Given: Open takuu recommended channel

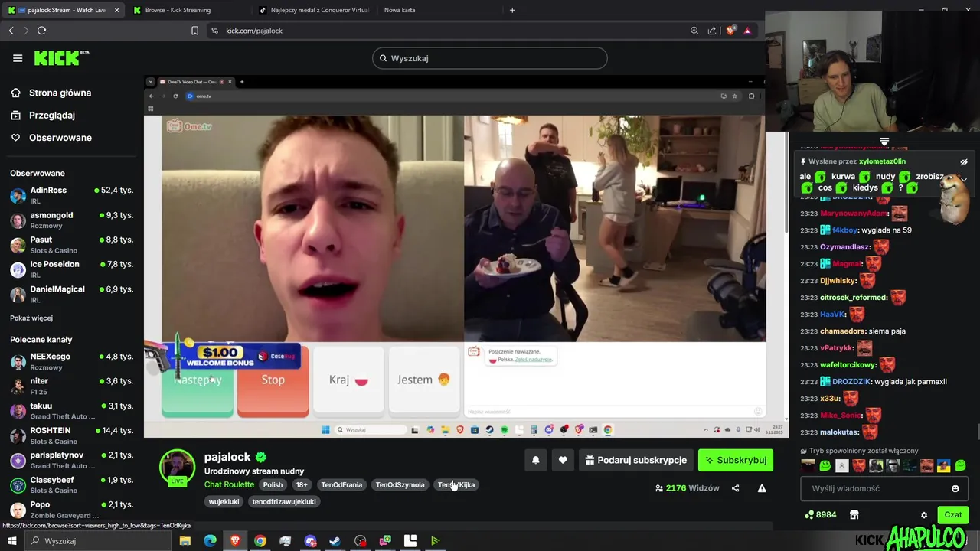Looking at the screenshot, I should click(x=72, y=411).
